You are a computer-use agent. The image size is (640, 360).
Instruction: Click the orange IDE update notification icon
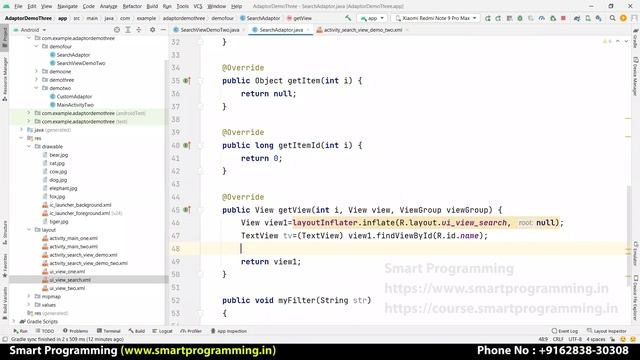pos(623,18)
